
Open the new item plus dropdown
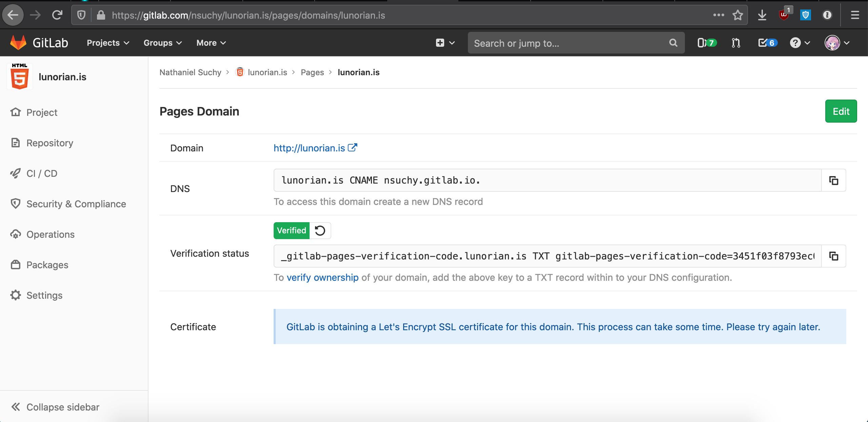(x=445, y=43)
